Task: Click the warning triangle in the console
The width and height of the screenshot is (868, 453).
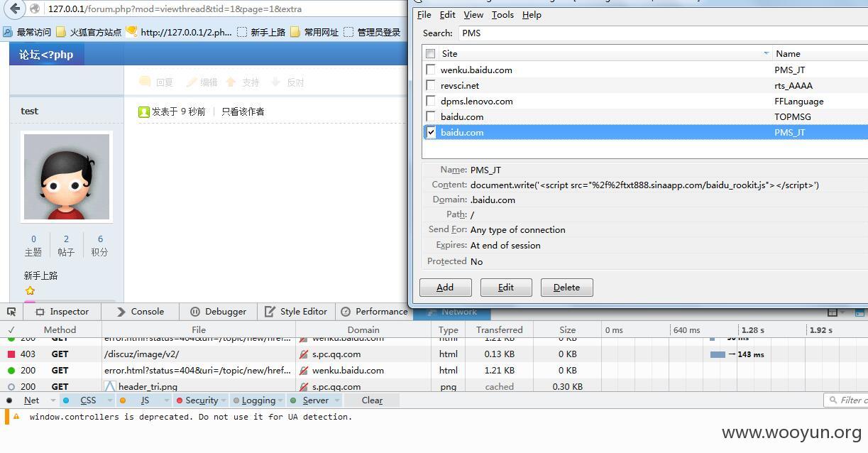Action: [x=16, y=417]
